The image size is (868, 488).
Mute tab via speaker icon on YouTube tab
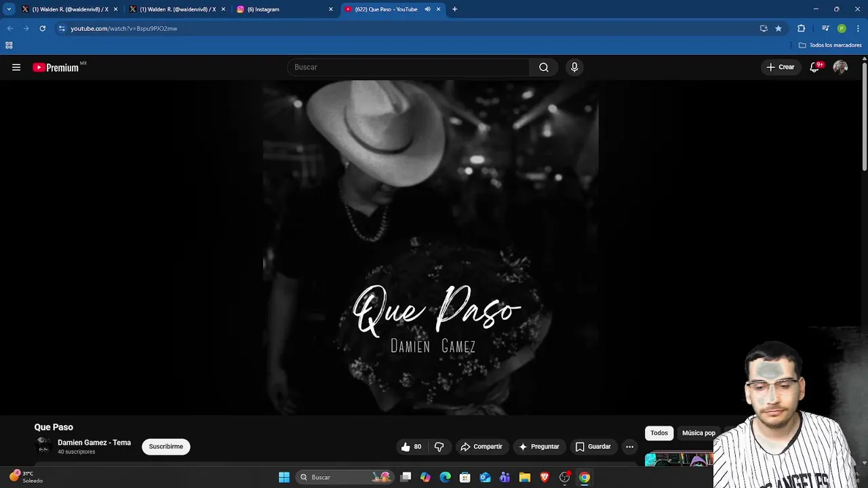[x=427, y=9]
